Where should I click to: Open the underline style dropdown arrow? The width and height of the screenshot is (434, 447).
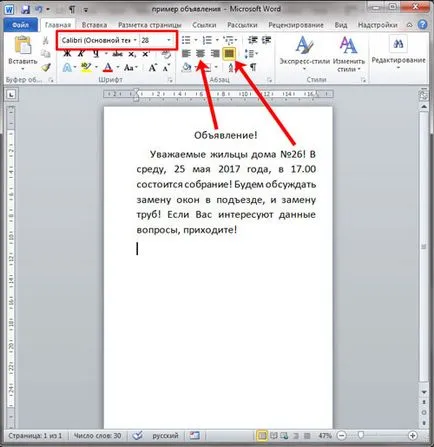pyautogui.click(x=106, y=54)
